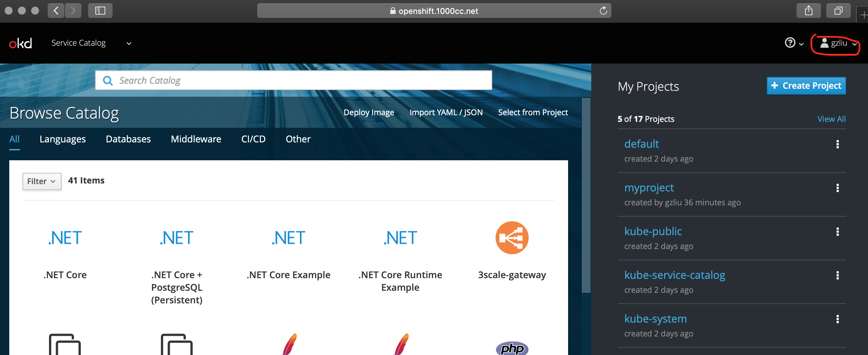Select the second Apache feather icon
The height and width of the screenshot is (355, 868).
click(401, 344)
